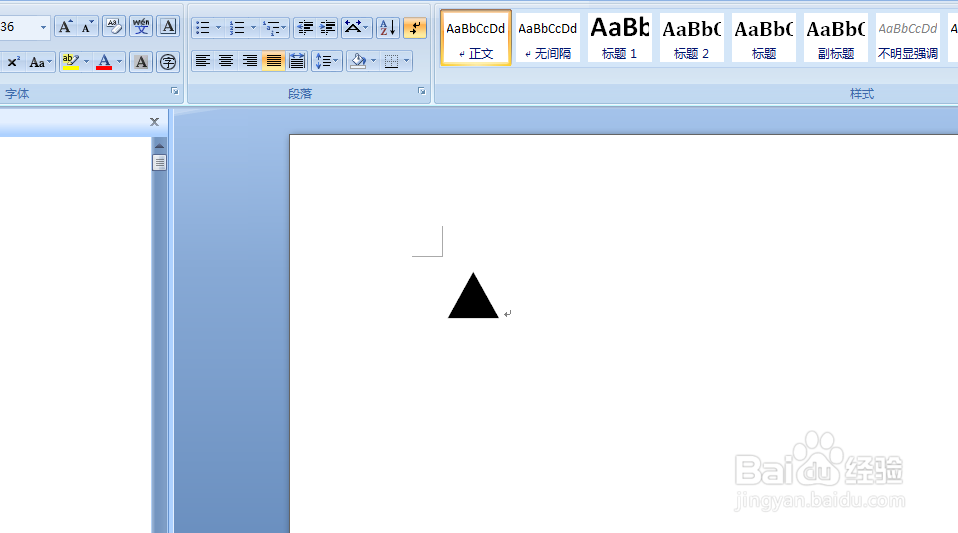Clear formatting with the eraser icon
This screenshot has width=958, height=533.
(x=114, y=27)
